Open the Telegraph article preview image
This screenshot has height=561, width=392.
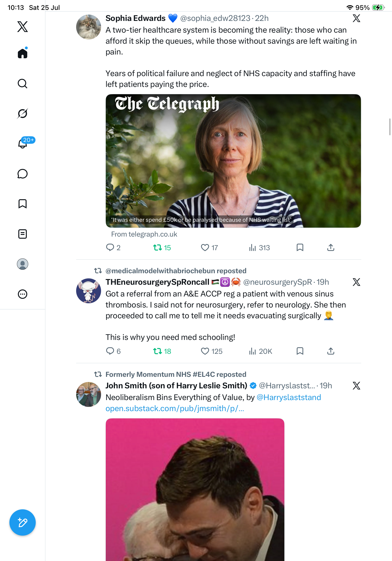[233, 161]
